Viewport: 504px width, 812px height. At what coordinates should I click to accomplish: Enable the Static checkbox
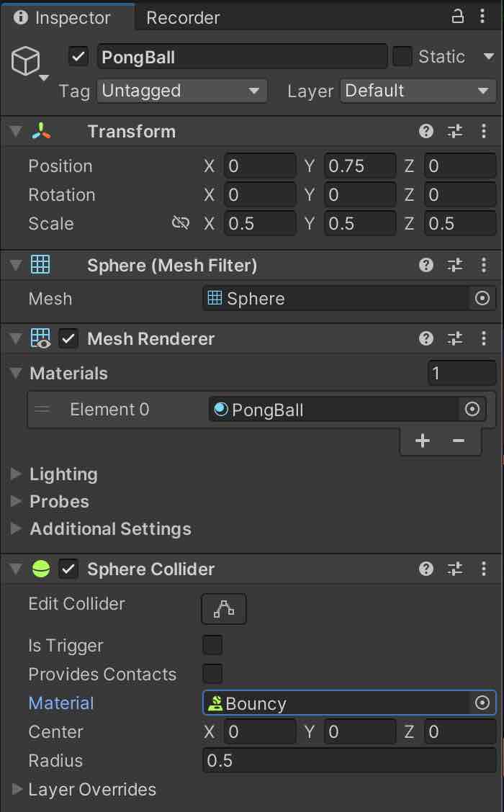[x=402, y=56]
